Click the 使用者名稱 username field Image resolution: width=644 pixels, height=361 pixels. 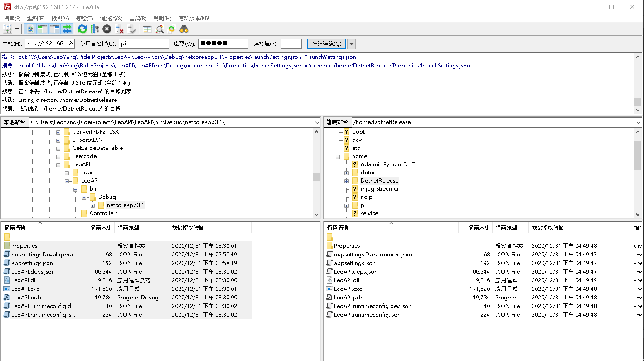click(144, 43)
